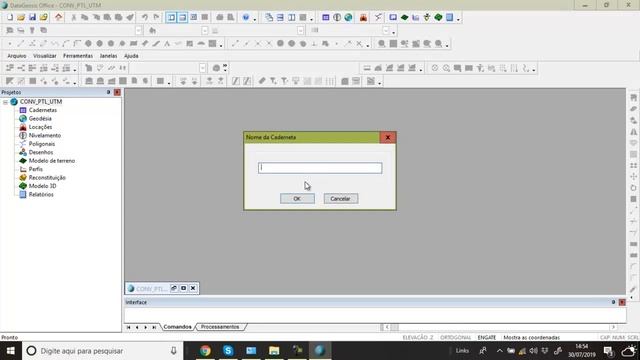
Task: Click the Nivelamento level toolbar icon
Action: click(x=337, y=17)
